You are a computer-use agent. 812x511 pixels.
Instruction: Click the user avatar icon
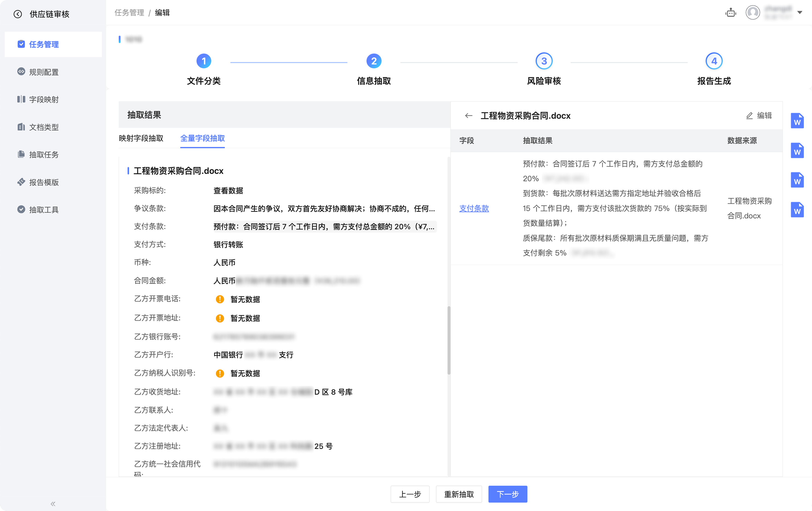(753, 12)
